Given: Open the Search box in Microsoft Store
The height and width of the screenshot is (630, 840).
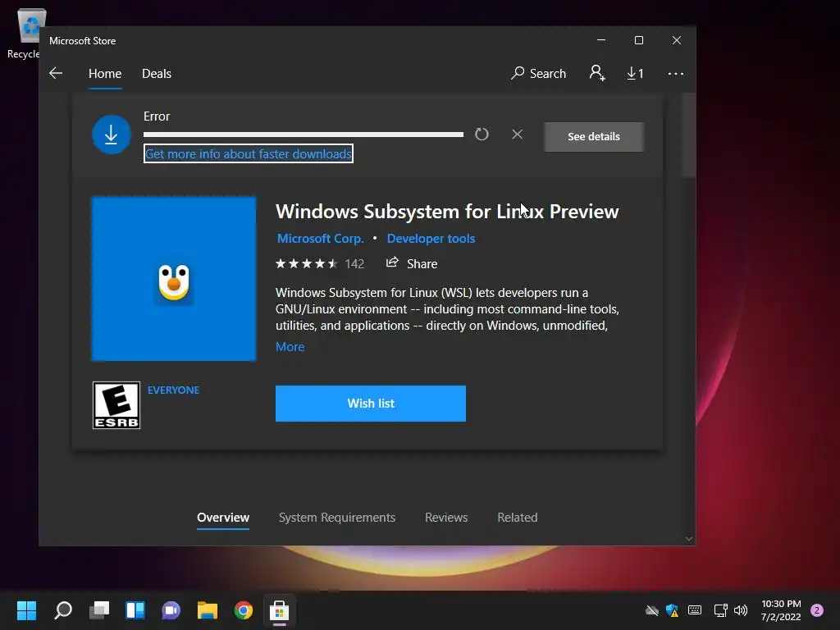Looking at the screenshot, I should [538, 73].
